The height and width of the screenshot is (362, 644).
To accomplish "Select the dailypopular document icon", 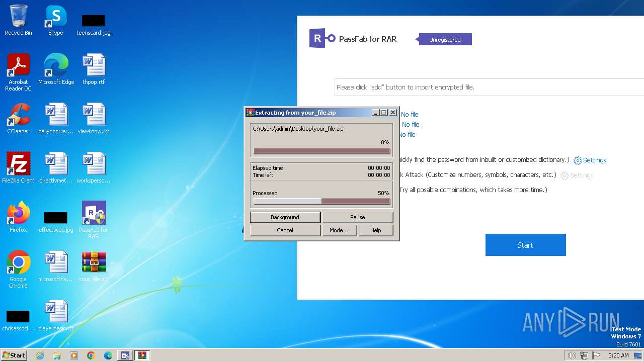I will pos(56,119).
